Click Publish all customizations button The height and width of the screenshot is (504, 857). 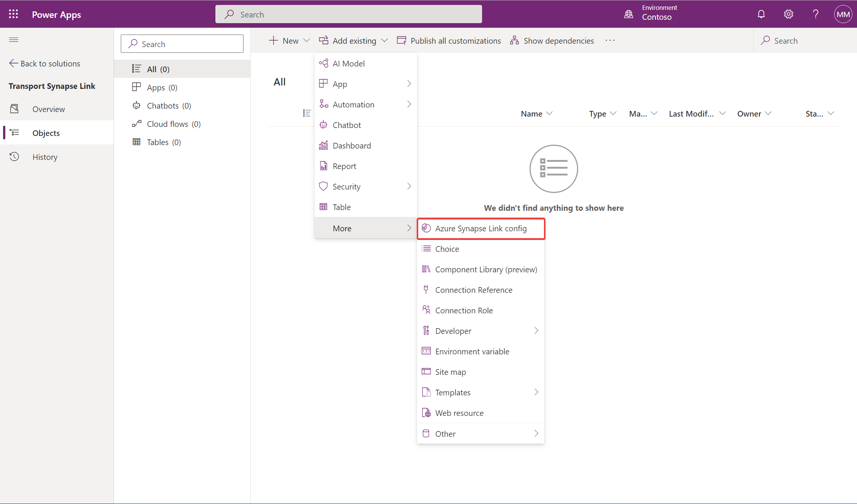[x=449, y=40]
